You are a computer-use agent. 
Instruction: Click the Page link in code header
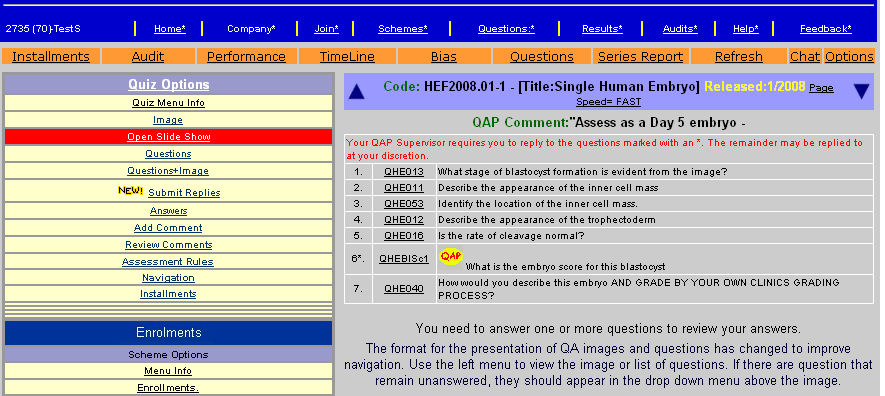point(821,88)
